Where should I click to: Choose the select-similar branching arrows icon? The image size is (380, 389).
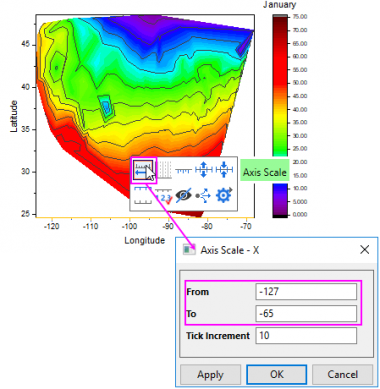coord(203,196)
